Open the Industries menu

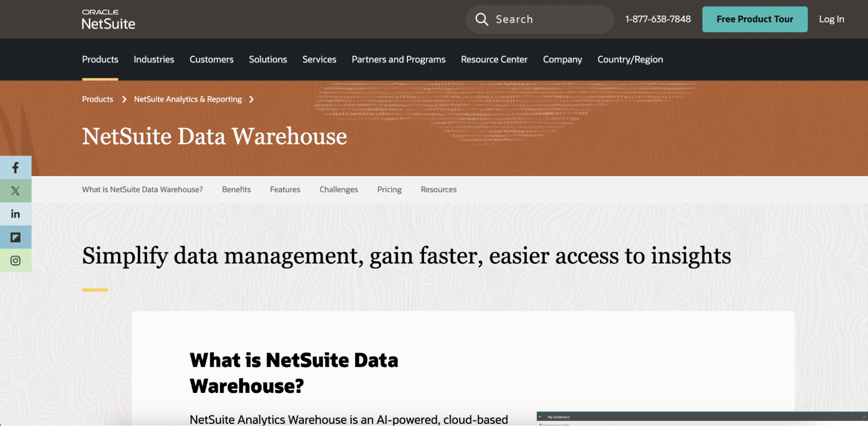154,60
